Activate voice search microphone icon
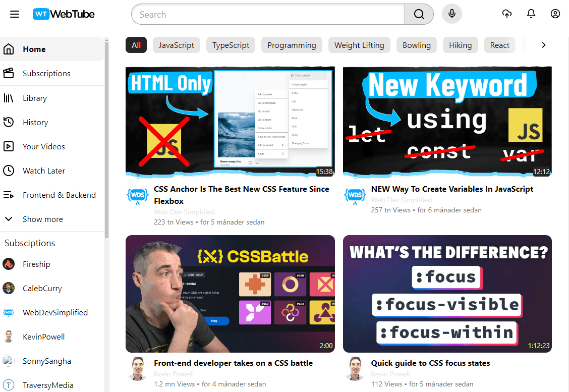The height and width of the screenshot is (392, 569). pyautogui.click(x=452, y=14)
